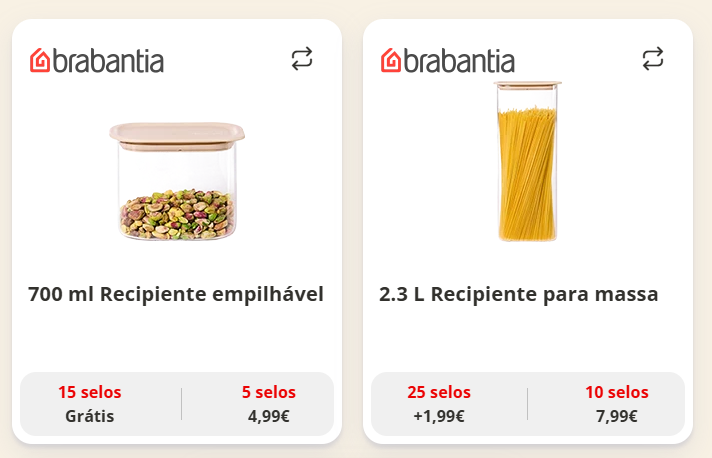
Task: Open the pistachio container product image
Action: coord(177,181)
